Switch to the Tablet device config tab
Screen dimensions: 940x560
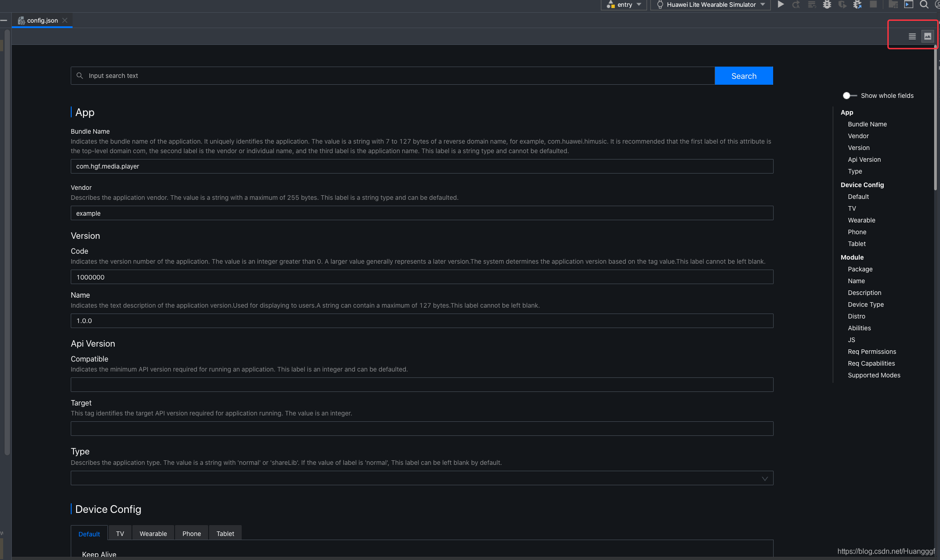tap(225, 533)
